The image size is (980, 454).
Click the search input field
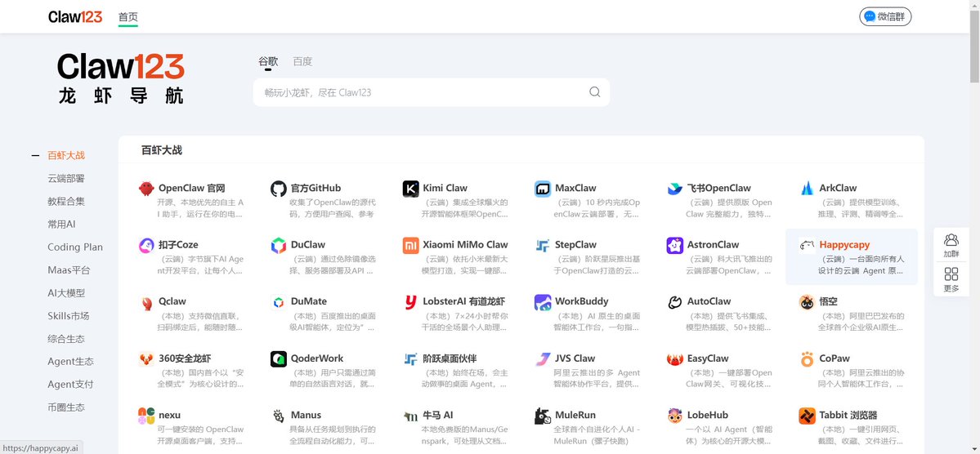click(x=432, y=92)
